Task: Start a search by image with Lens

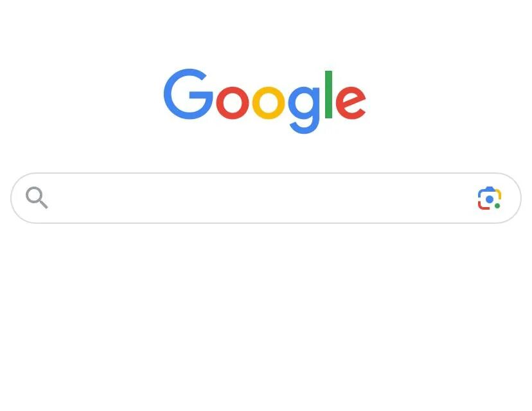Action: click(489, 198)
